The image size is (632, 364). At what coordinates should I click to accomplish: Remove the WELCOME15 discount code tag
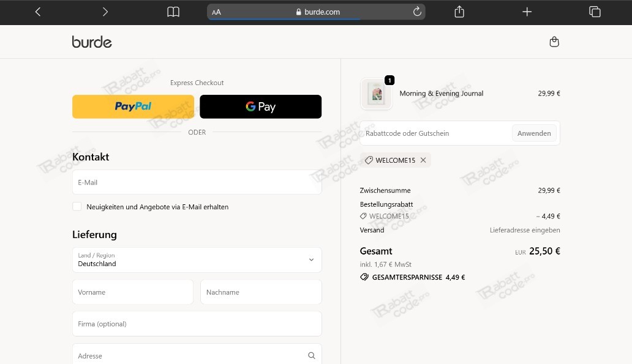(x=423, y=160)
